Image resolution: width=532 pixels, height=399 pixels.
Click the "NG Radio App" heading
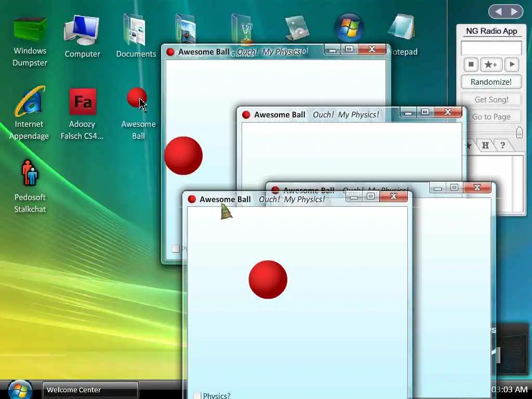pyautogui.click(x=491, y=31)
